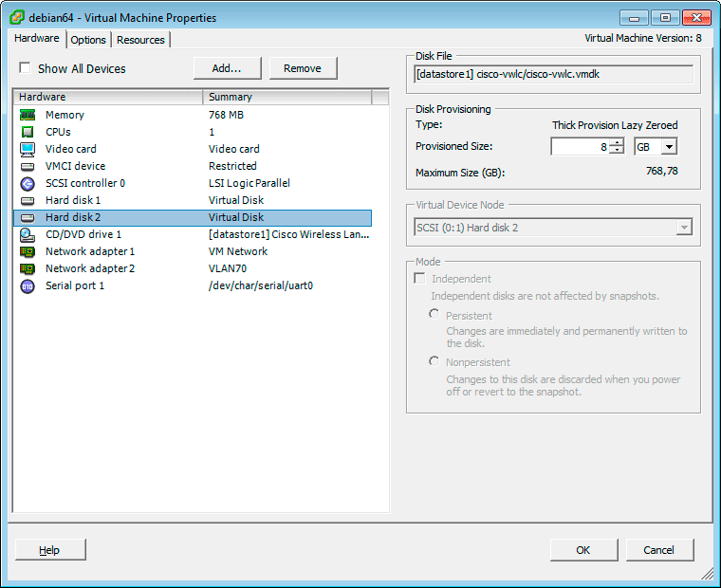The width and height of the screenshot is (721, 588).
Task: Enable the Show All Devices checkbox
Action: point(25,68)
